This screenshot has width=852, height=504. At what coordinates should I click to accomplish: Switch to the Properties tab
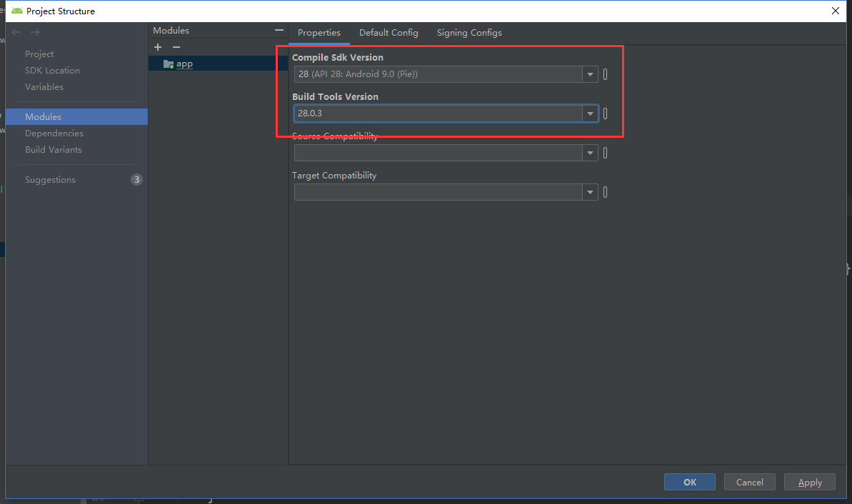point(319,33)
